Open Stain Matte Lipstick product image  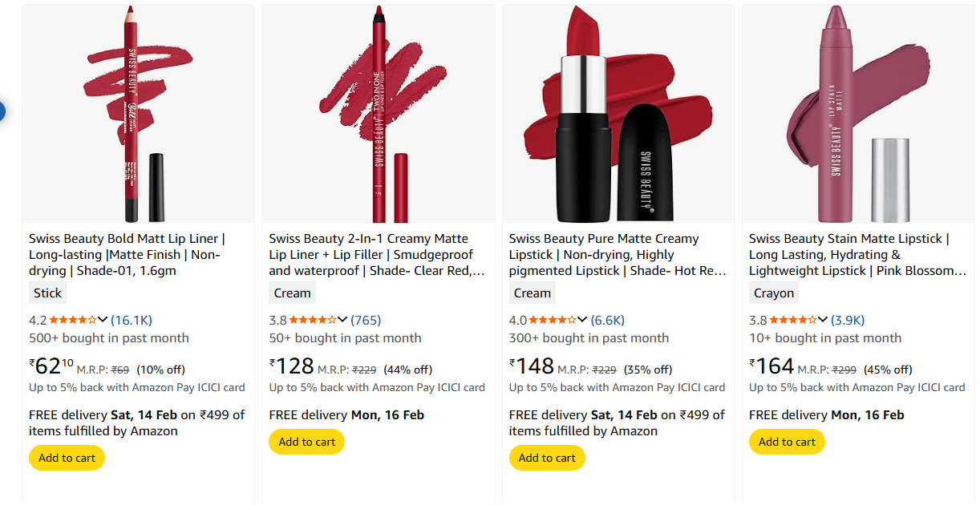click(857, 114)
